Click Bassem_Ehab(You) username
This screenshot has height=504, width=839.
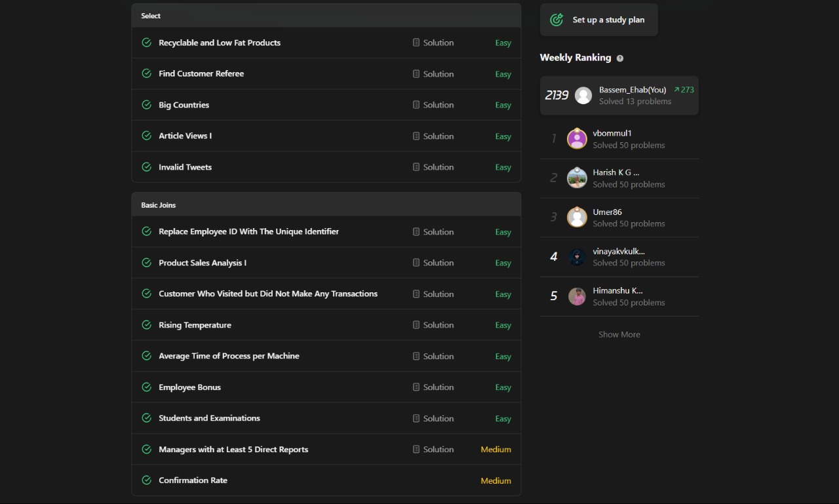click(633, 90)
